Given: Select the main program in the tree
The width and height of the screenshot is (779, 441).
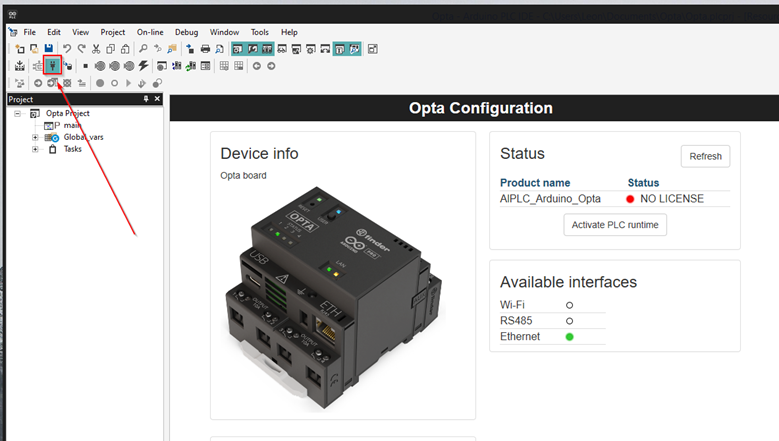Looking at the screenshot, I should coord(72,126).
